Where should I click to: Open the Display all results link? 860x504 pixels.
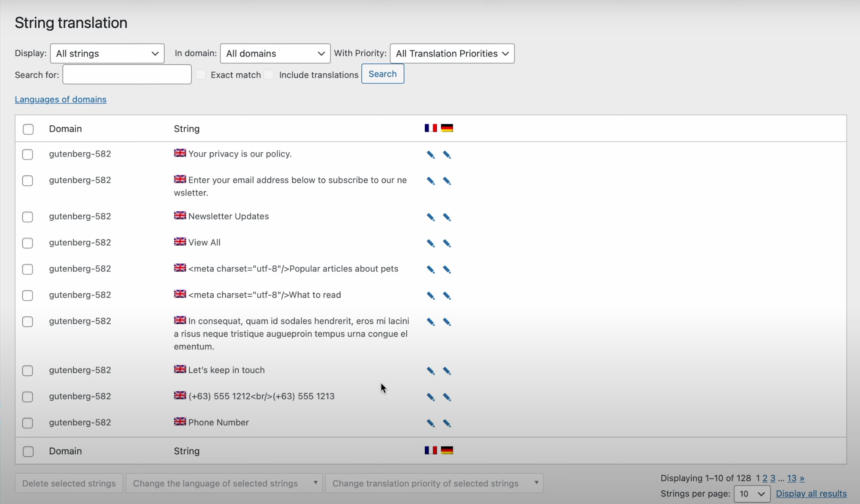pyautogui.click(x=811, y=494)
